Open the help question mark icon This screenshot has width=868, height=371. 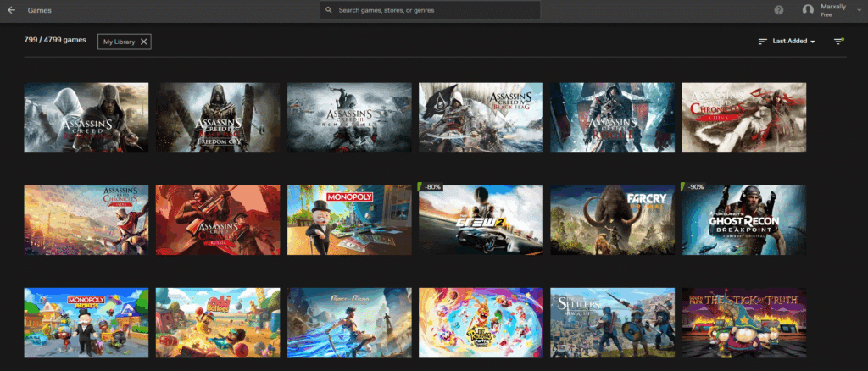pos(779,10)
